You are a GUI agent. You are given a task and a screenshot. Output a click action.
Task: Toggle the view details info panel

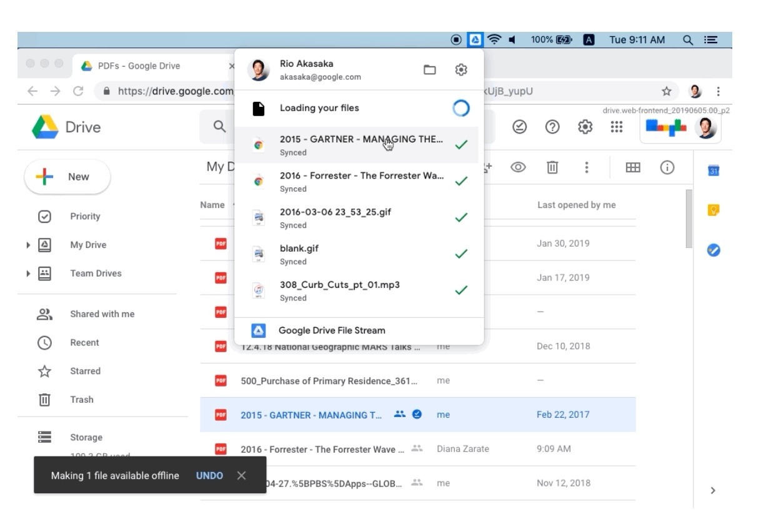(x=668, y=167)
